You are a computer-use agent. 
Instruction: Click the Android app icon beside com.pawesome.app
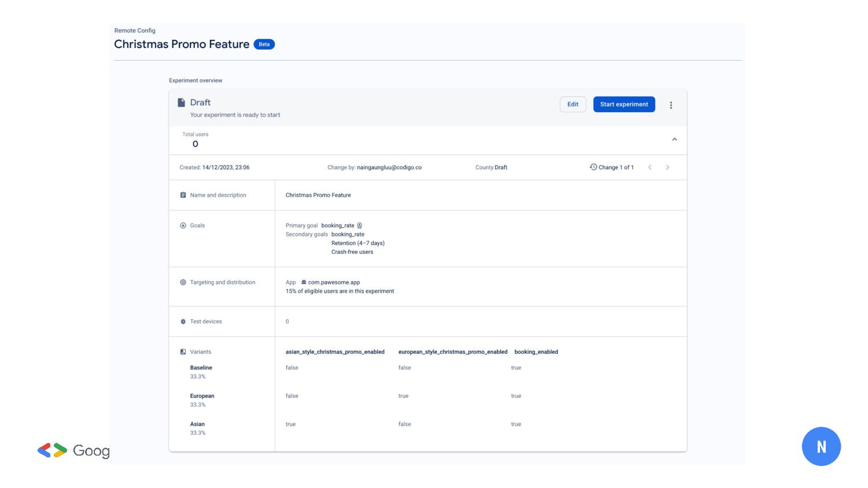[x=303, y=282]
